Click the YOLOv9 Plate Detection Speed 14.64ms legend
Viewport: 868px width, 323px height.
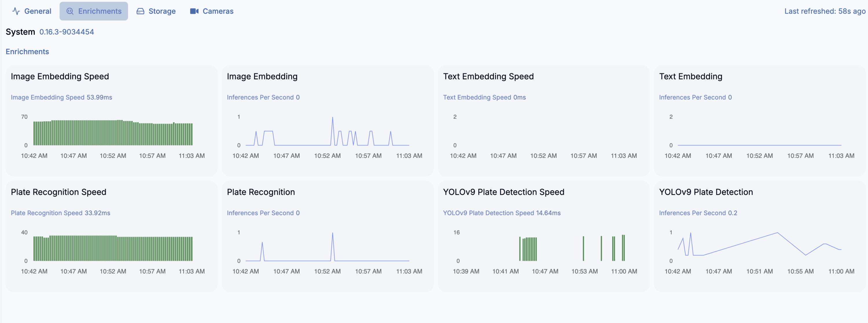501,213
